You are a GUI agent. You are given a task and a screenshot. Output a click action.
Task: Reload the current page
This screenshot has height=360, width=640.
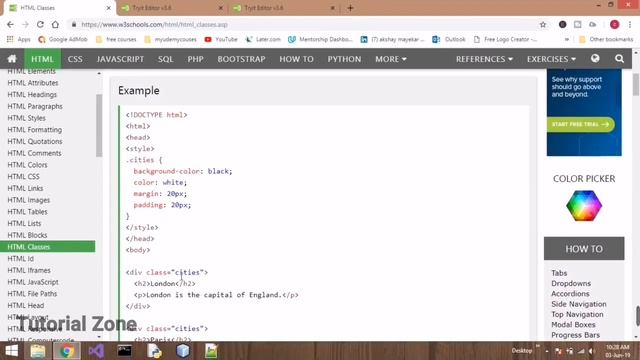pyautogui.click(x=40, y=24)
